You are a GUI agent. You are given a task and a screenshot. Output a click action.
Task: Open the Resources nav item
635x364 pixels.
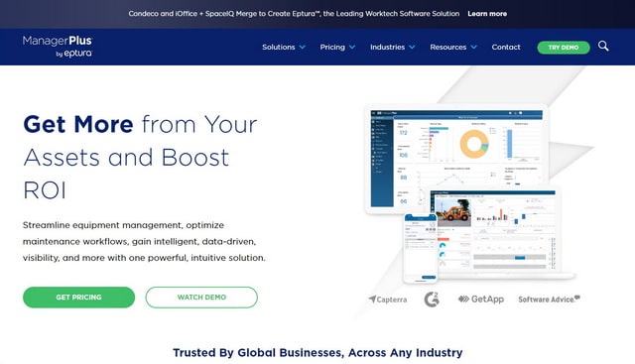[448, 47]
